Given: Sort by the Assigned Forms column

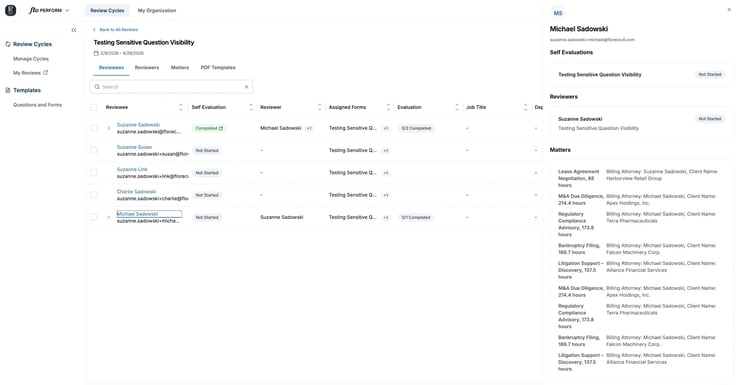Looking at the screenshot, I should 388,107.
